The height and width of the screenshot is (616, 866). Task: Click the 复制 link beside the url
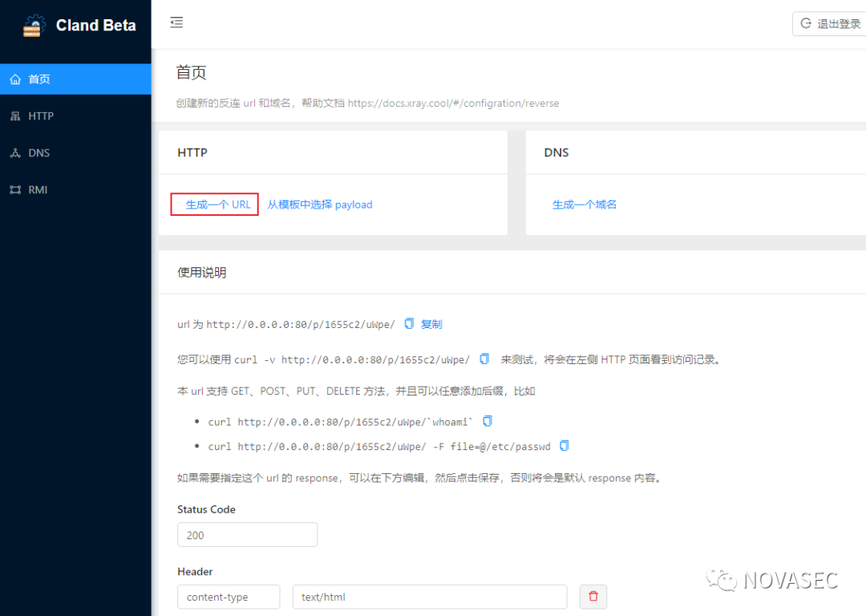click(x=431, y=324)
